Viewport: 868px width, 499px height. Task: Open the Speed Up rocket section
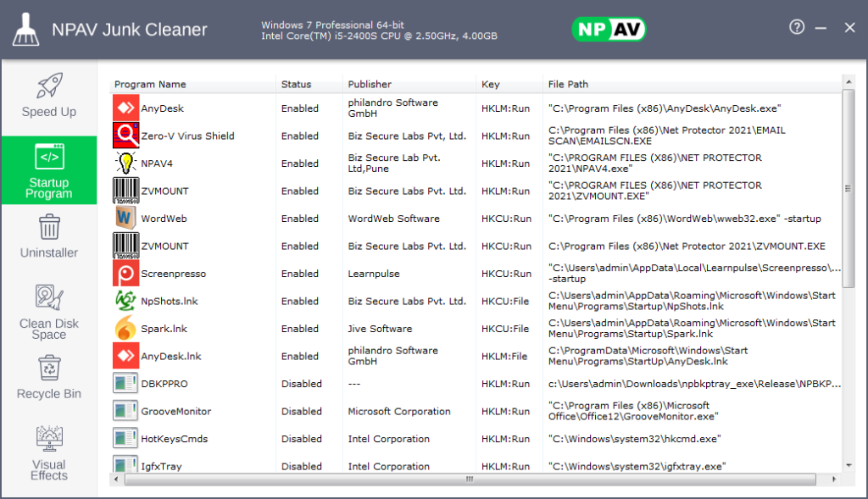click(x=48, y=95)
